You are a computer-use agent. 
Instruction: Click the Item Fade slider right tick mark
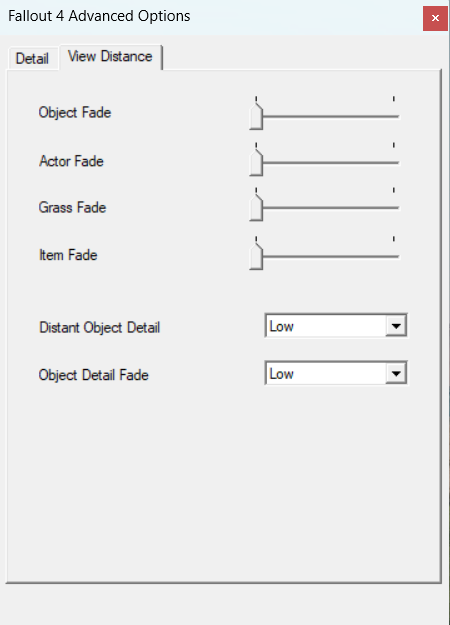394,239
